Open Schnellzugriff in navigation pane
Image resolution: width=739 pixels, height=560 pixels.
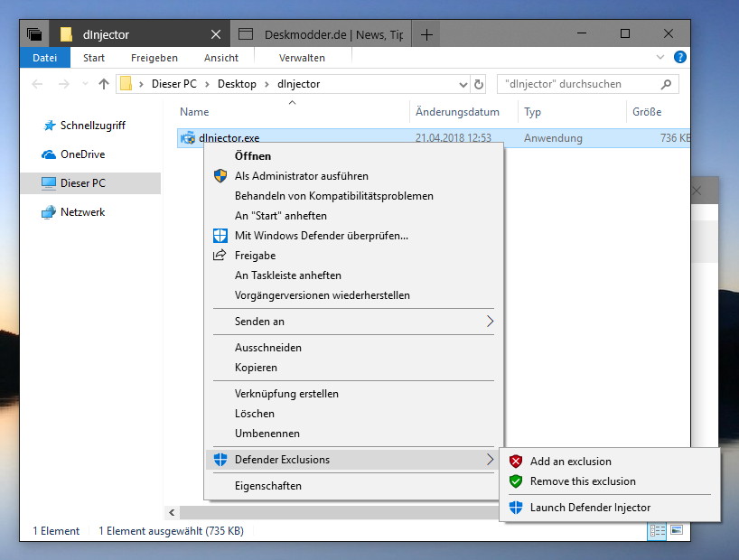point(93,126)
